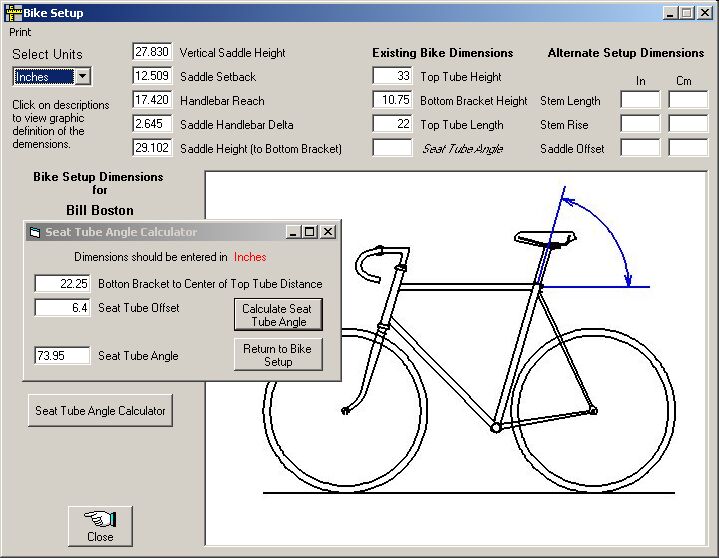Viewport: 719px width, 558px height.
Task: Click the Bottom Bracket to Top Tube Distance field
Action: (62, 283)
